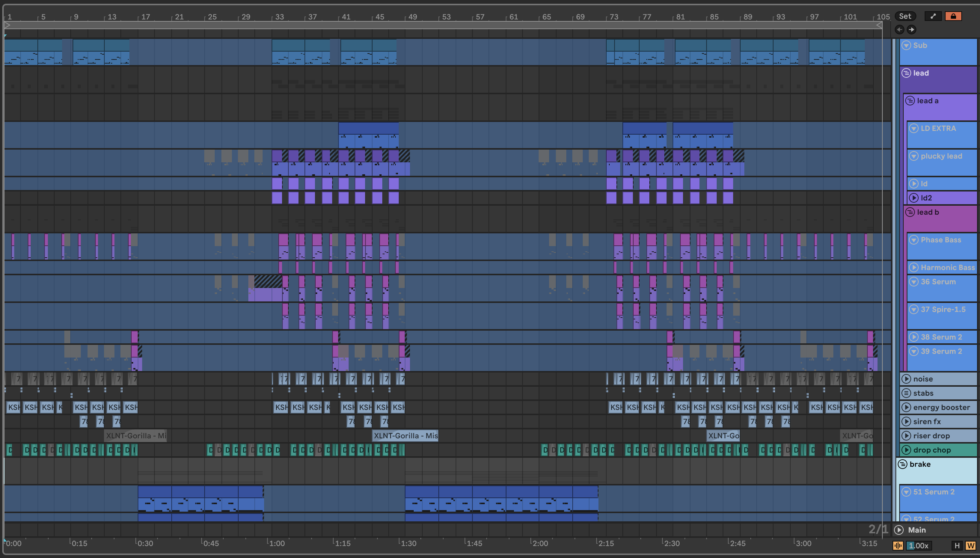Select the plucky lead track name
This screenshot has width=980, height=558.
click(x=942, y=156)
